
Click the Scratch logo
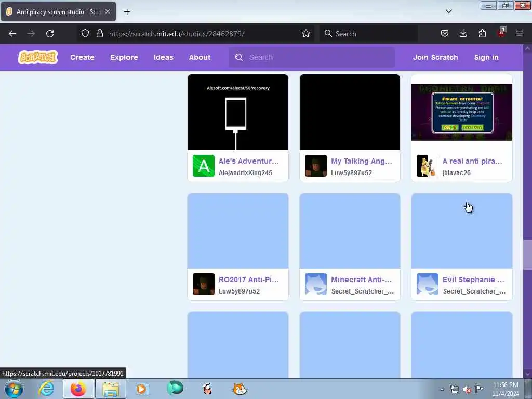[x=37, y=57]
